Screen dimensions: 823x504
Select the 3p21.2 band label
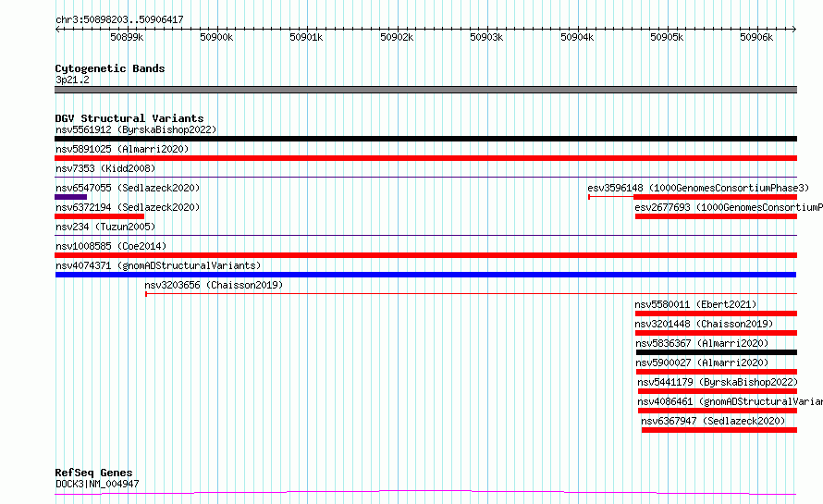72,80
